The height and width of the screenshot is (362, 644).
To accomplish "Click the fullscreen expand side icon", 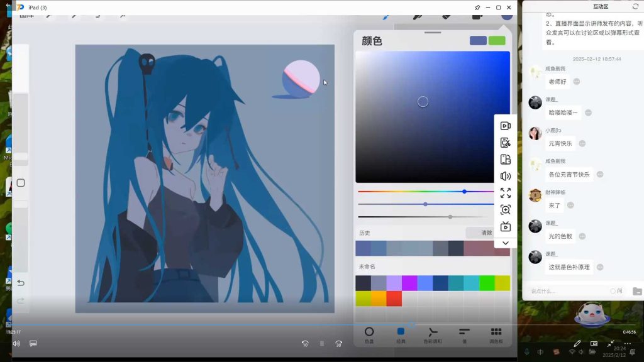I will 506,193.
